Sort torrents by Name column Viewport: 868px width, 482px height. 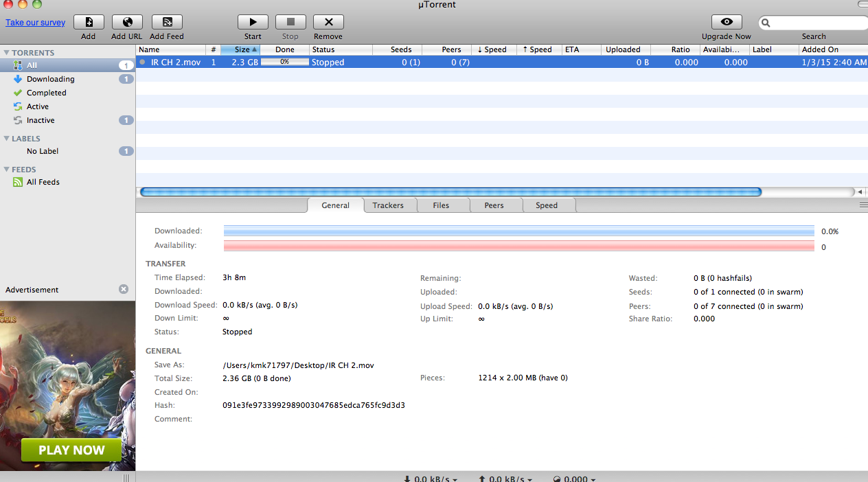[171, 49]
